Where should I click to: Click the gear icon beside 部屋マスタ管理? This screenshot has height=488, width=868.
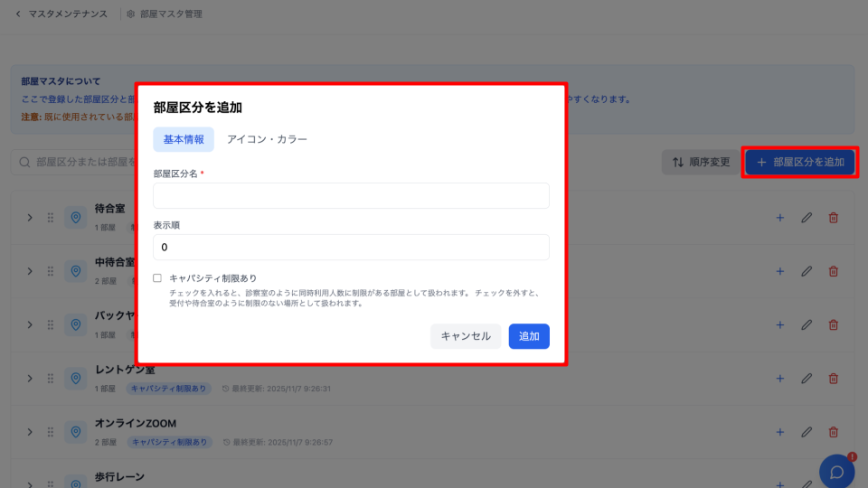(130, 14)
